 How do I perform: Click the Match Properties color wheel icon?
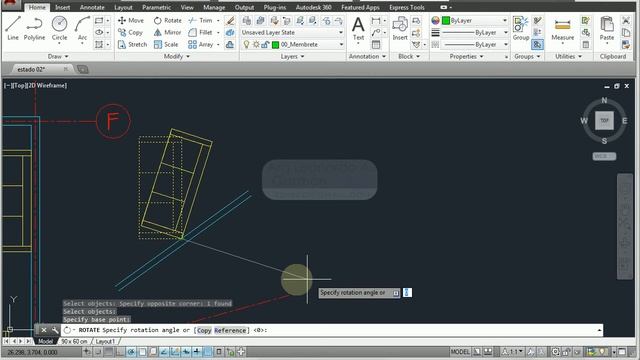coord(436,20)
